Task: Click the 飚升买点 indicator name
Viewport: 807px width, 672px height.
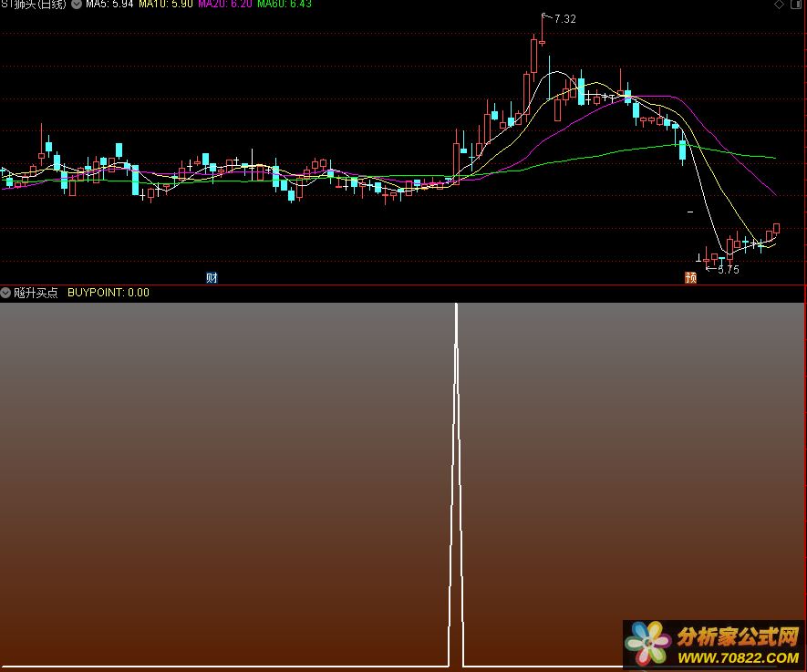Action: click(36, 293)
